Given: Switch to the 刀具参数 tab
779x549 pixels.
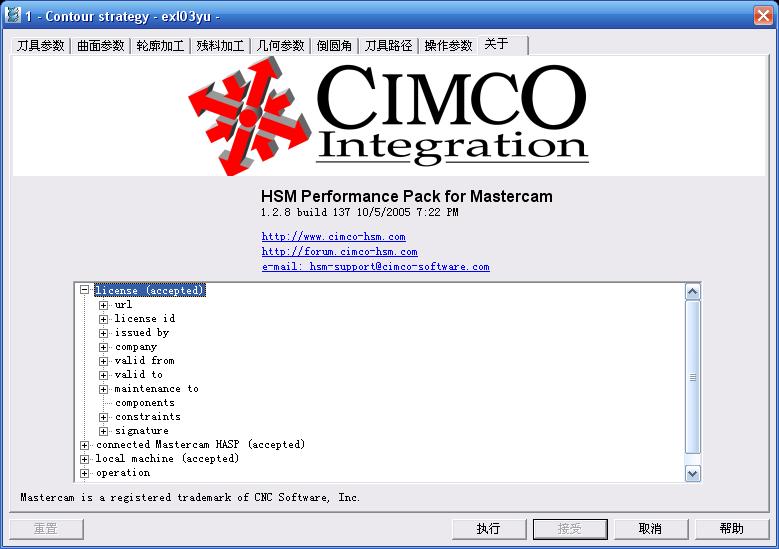Looking at the screenshot, I should click(41, 46).
